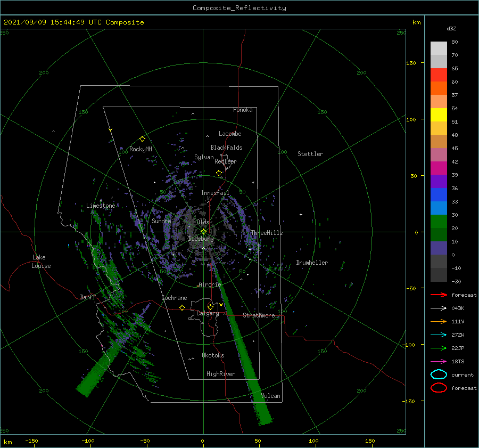Click the Sylvan label on map

click(x=204, y=157)
